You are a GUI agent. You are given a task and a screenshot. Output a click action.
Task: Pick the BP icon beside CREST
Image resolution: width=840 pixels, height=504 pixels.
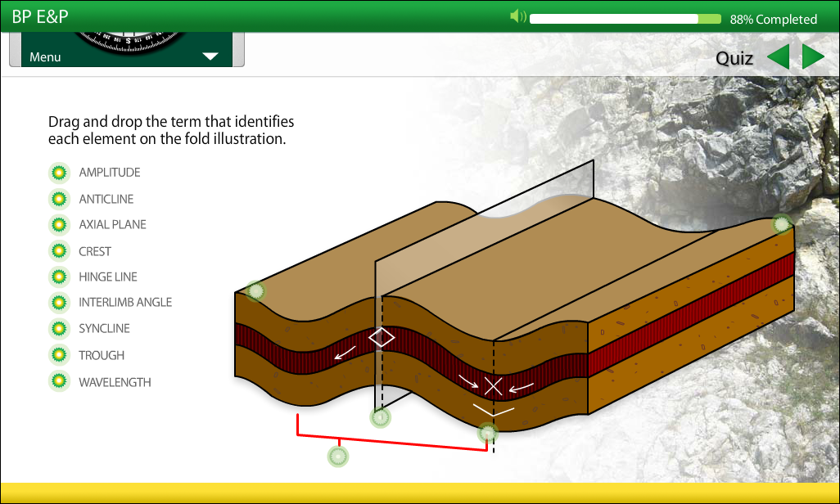pyautogui.click(x=59, y=251)
